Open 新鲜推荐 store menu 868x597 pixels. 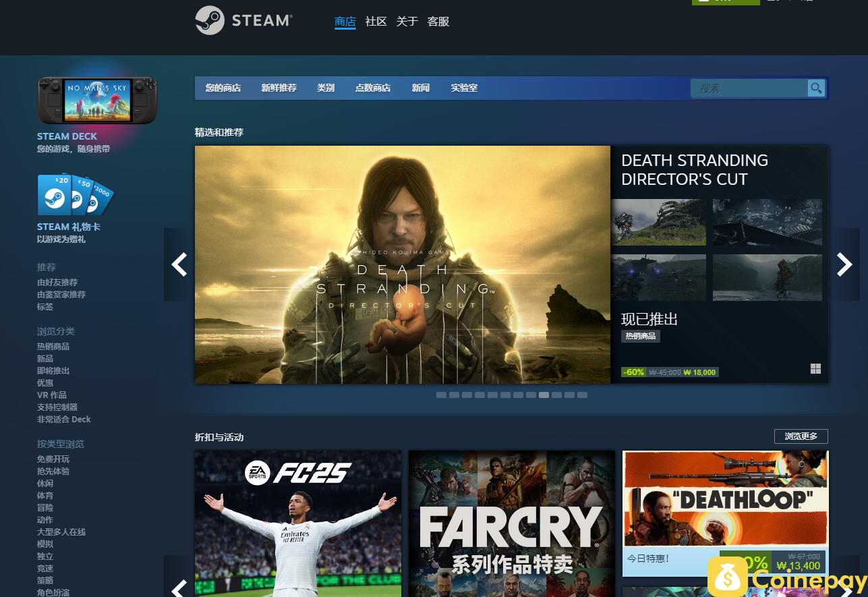279,88
